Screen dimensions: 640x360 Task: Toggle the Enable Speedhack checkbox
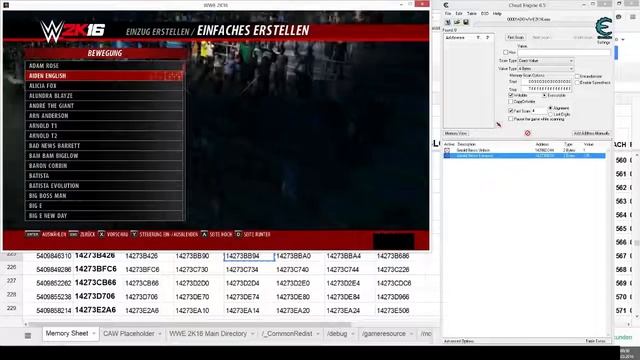click(x=577, y=82)
